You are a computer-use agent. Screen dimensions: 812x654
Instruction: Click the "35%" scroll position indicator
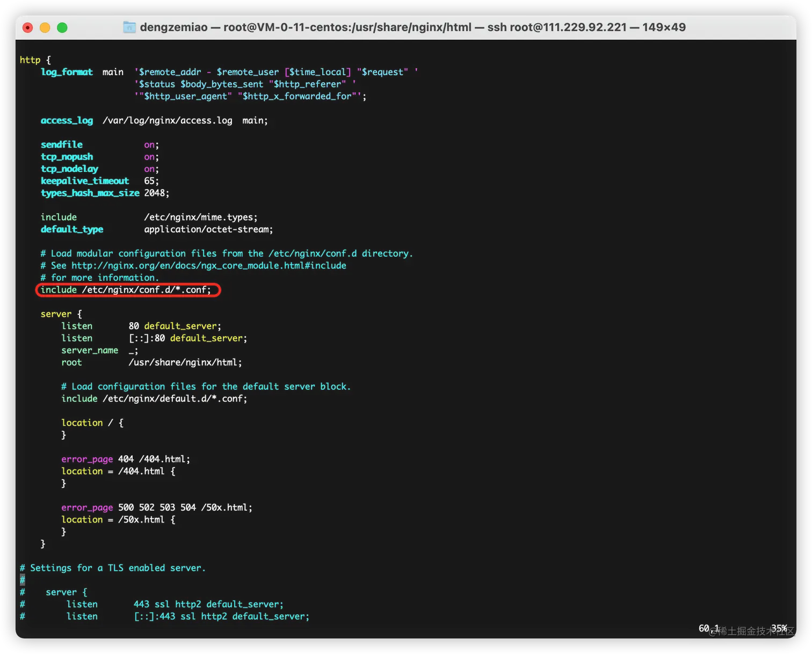pos(779,628)
